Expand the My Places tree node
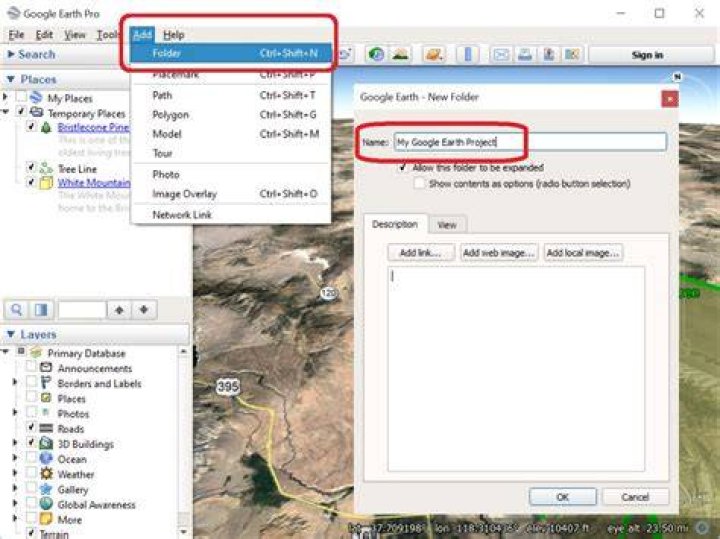 (x=5, y=97)
